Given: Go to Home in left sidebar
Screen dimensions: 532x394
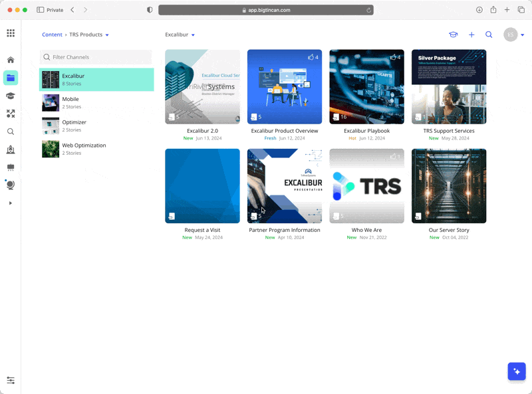Looking at the screenshot, I should pyautogui.click(x=11, y=60).
